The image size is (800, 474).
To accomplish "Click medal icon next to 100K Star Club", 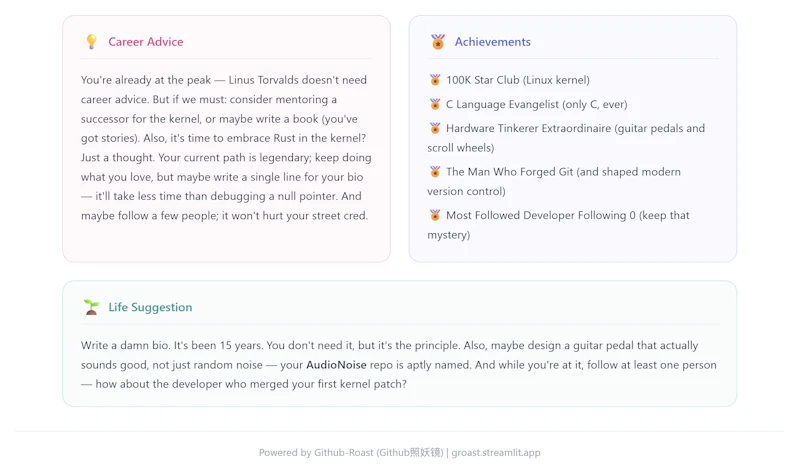I will click(435, 80).
